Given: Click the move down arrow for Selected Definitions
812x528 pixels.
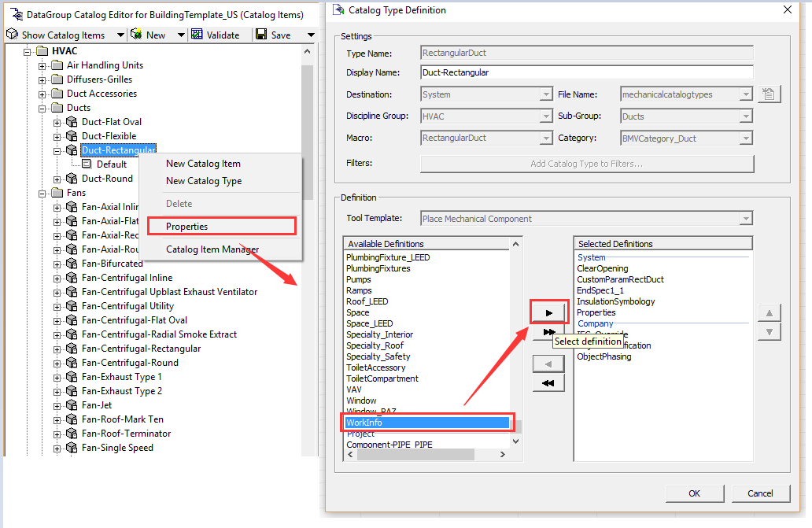Looking at the screenshot, I should click(769, 332).
